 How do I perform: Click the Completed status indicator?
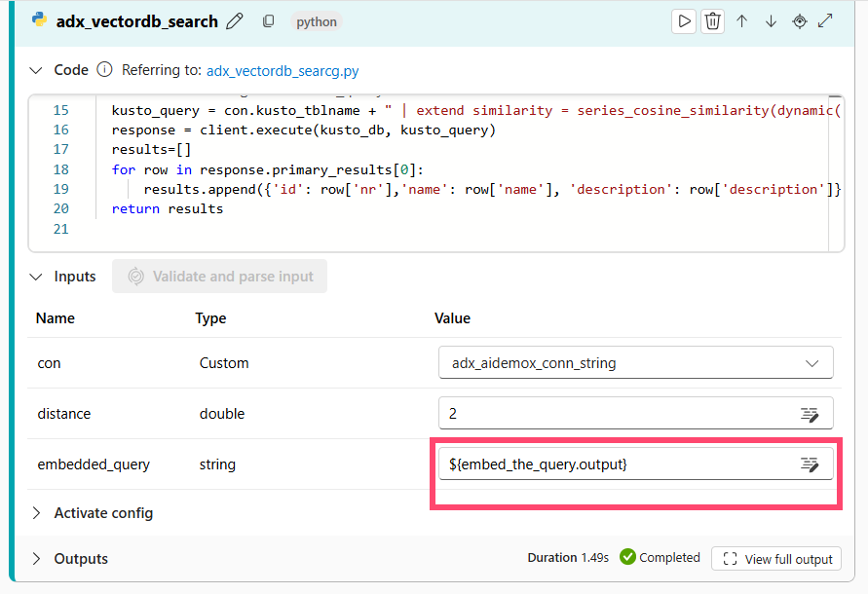[660, 557]
